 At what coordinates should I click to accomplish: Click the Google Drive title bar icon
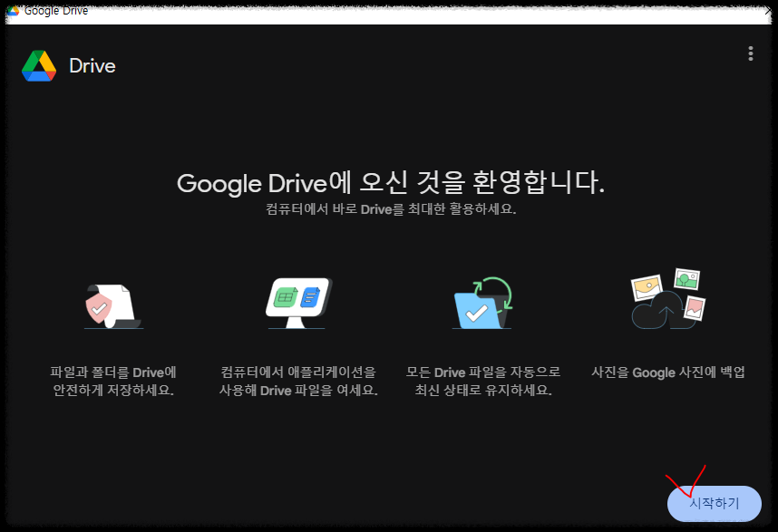pos(14,10)
